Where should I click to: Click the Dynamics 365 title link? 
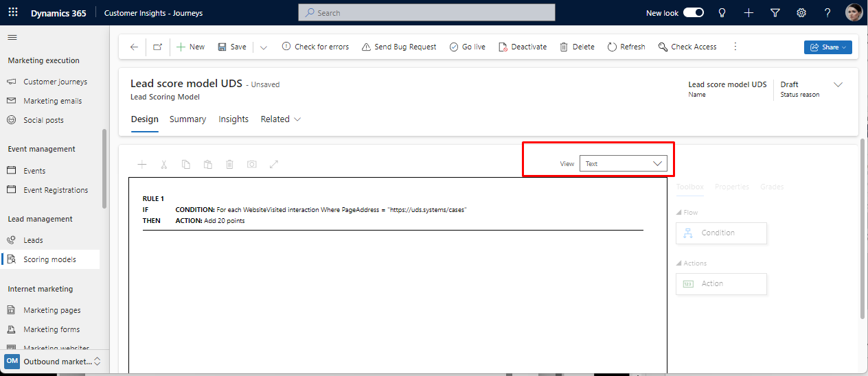point(58,13)
